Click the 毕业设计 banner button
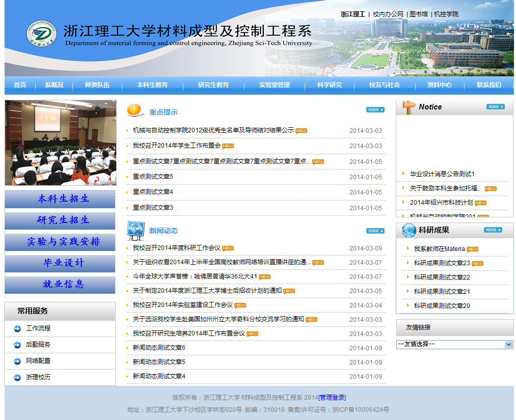The height and width of the screenshot is (420, 516). tap(60, 263)
